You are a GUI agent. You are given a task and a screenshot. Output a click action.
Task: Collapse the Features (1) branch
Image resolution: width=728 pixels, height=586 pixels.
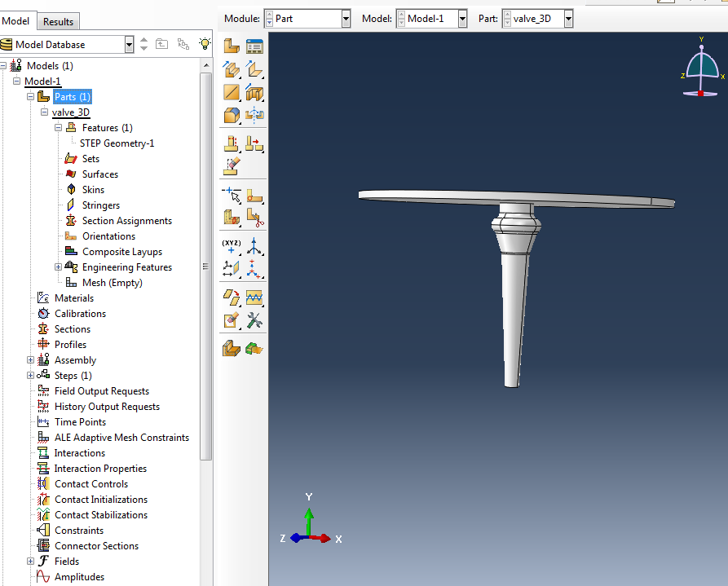pyautogui.click(x=58, y=127)
